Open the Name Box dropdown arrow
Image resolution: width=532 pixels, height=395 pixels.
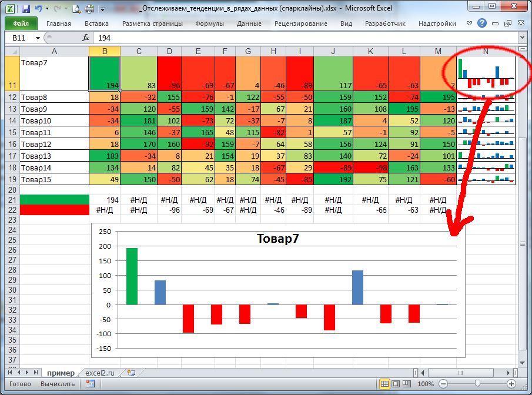(x=38, y=38)
